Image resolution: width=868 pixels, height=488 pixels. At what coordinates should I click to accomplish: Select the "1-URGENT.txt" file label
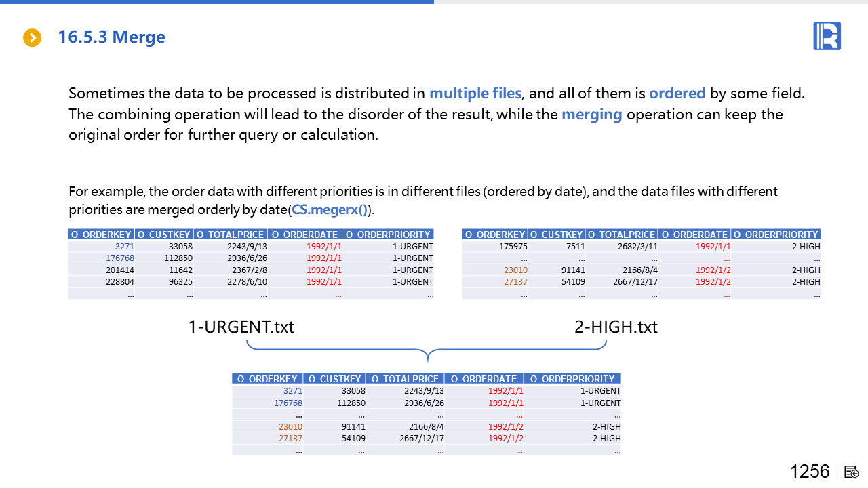[241, 327]
